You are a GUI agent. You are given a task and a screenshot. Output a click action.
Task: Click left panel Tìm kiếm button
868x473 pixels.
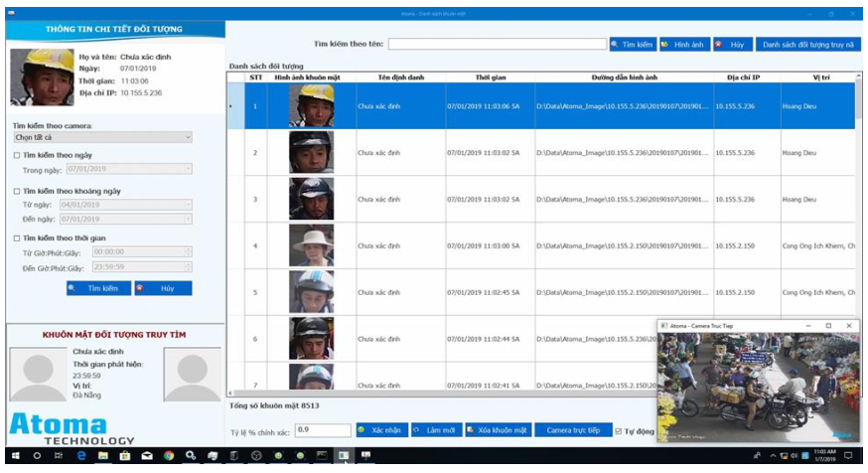[x=98, y=288]
